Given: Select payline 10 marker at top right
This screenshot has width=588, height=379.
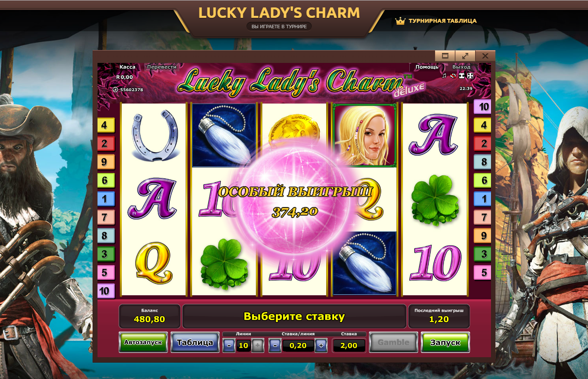Looking at the screenshot, I should (483, 107).
